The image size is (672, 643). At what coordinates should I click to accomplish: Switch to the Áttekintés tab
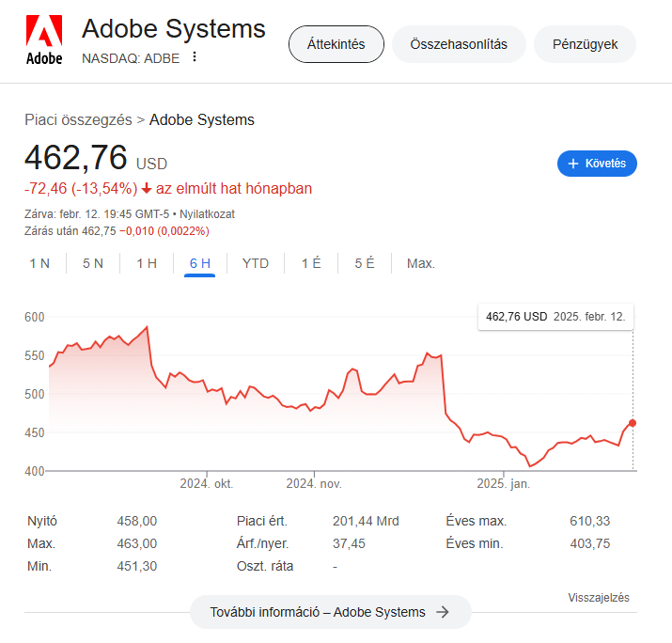point(336,44)
